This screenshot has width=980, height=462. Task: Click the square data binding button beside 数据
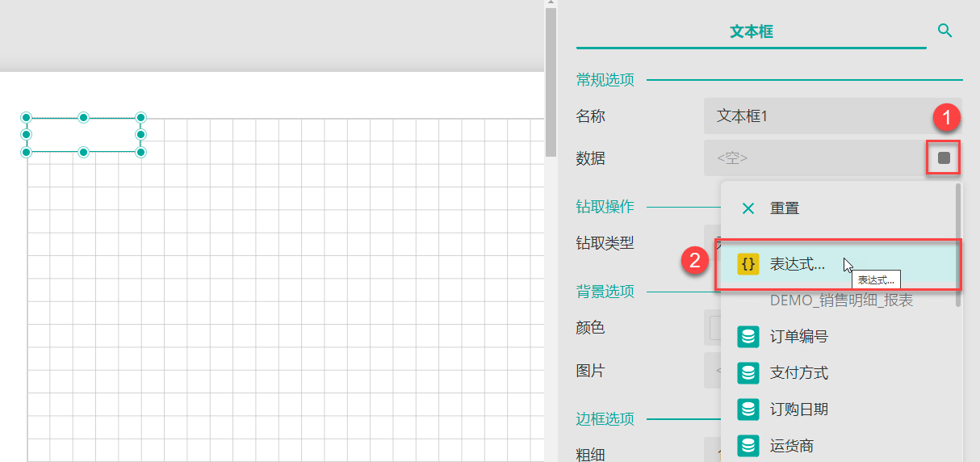pyautogui.click(x=944, y=158)
